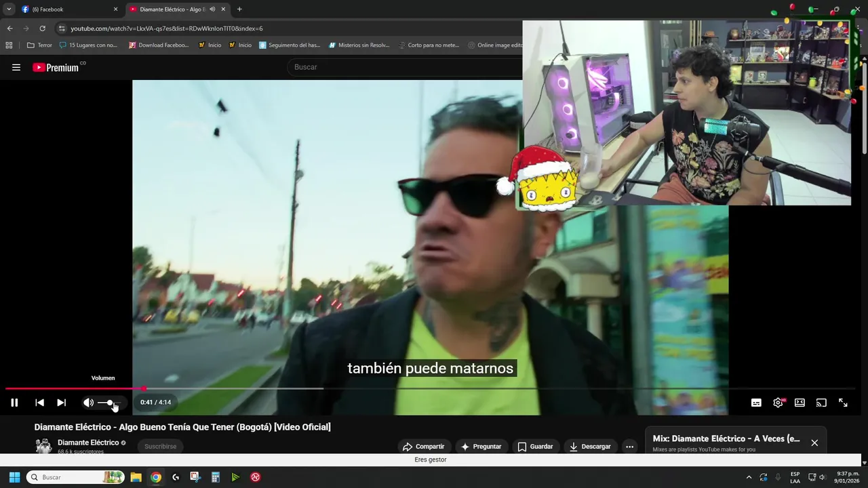Viewport: 868px width, 488px height.
Task: Open the clock showing 9:37 p. m.
Action: pos(848,477)
